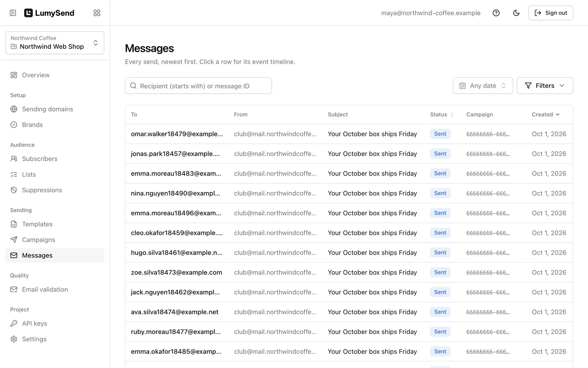This screenshot has height=368, width=588.
Task: Toggle dark mode moon icon
Action: coord(516,13)
